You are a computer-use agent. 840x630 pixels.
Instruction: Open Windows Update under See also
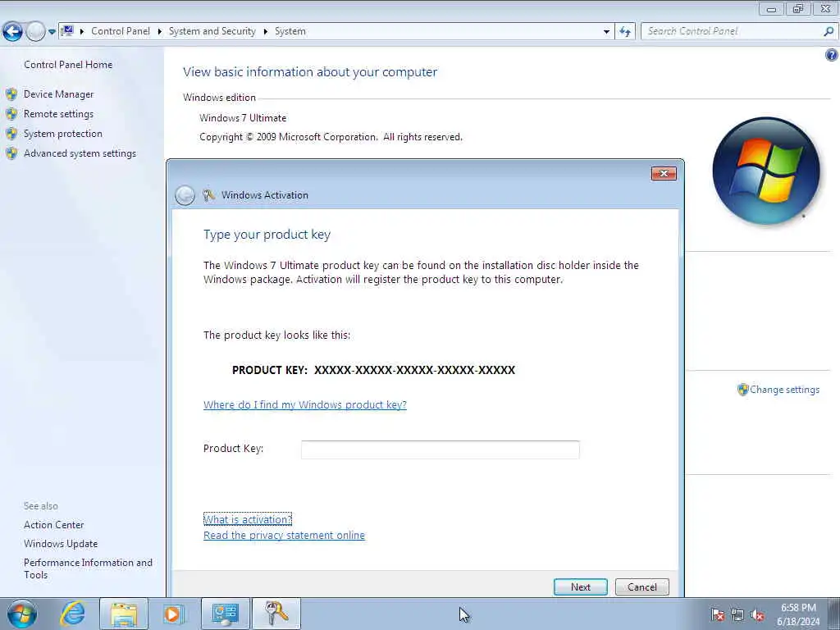click(x=61, y=544)
